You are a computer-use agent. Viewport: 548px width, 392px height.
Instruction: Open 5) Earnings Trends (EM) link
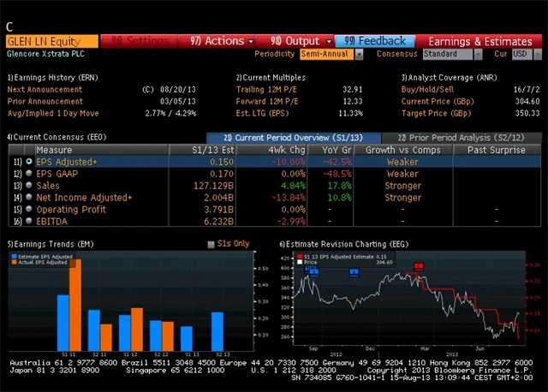pos(51,244)
